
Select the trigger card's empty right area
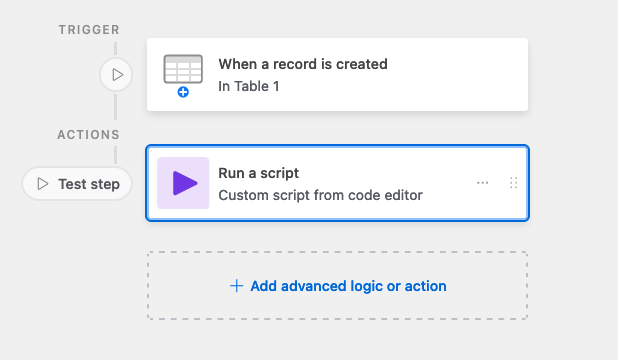tap(457, 75)
